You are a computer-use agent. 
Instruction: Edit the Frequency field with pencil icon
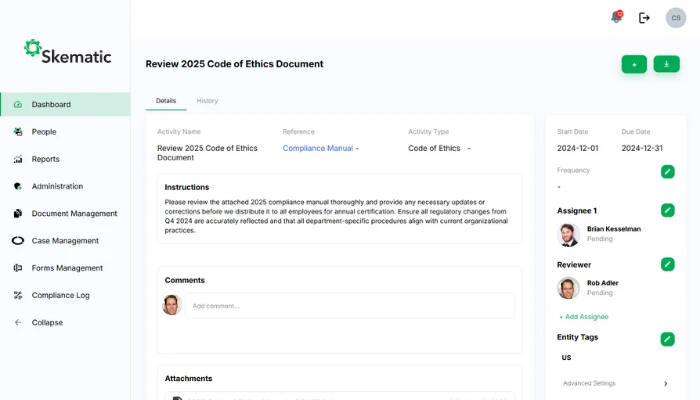[x=667, y=172]
